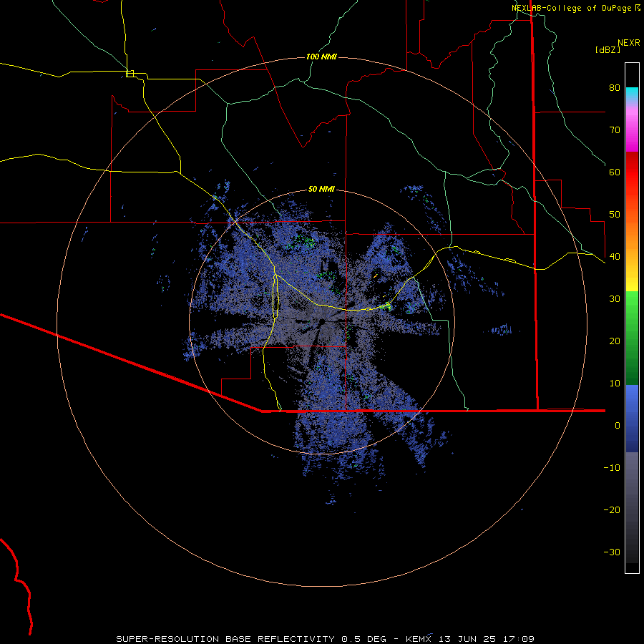Click the -30 value on the dBZ scale

coord(612,552)
